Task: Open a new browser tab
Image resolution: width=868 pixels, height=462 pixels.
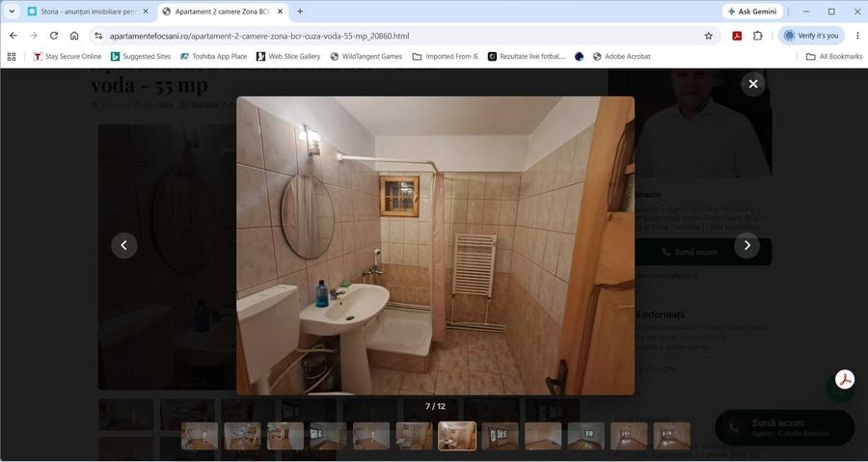Action: (300, 11)
